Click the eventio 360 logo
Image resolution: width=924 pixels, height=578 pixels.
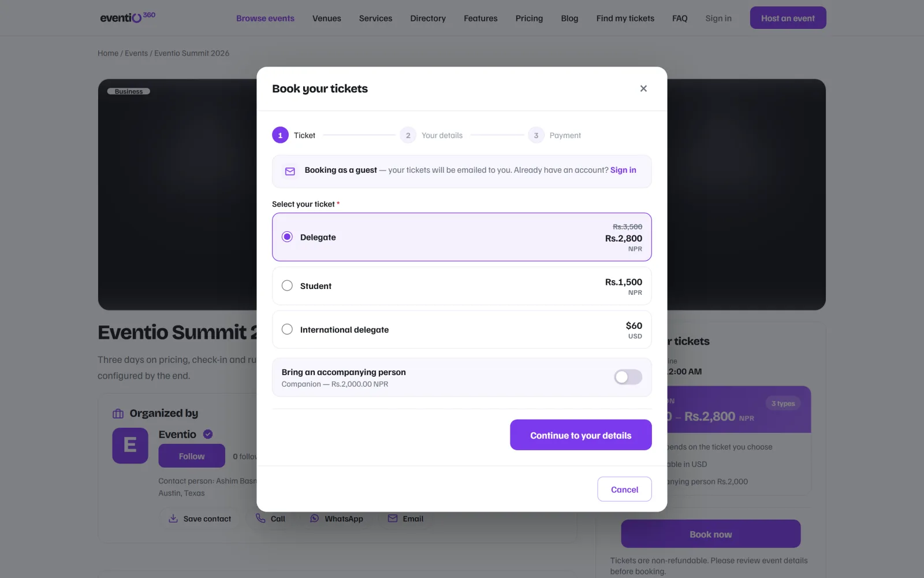pos(128,17)
